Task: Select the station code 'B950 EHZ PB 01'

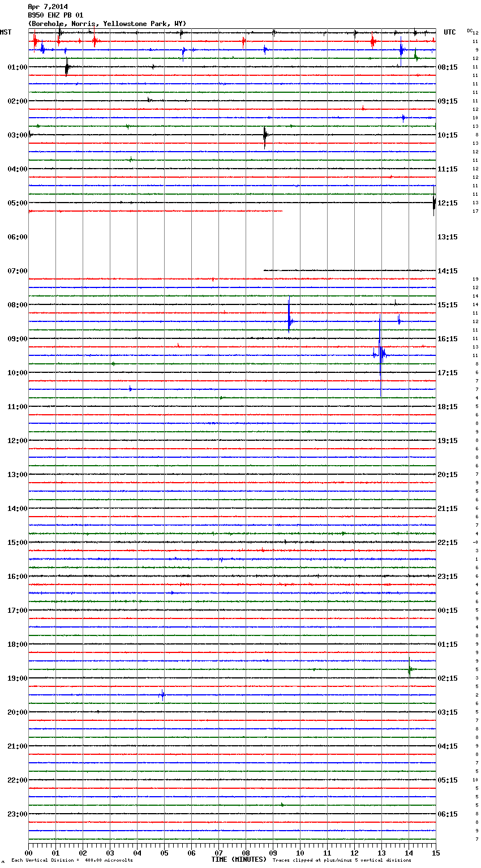Action: pos(55,15)
